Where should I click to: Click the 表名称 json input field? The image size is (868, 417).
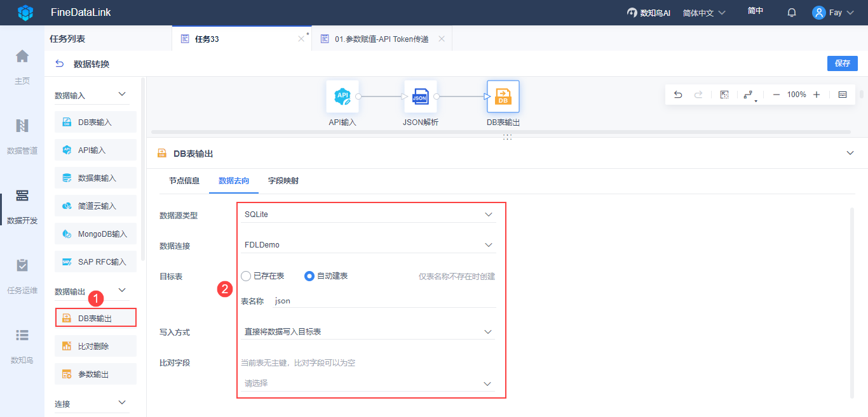click(x=384, y=301)
